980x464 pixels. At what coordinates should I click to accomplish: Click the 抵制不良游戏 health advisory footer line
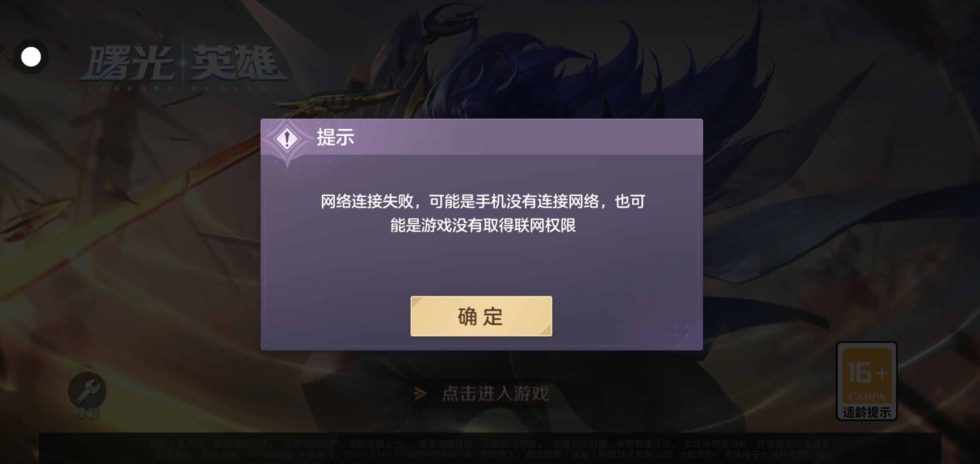pyautogui.click(x=489, y=444)
